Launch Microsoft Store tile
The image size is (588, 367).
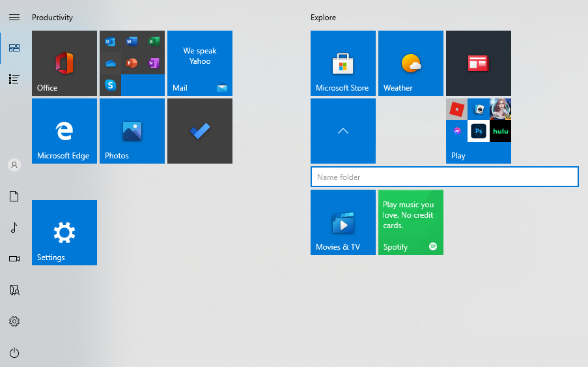point(343,63)
